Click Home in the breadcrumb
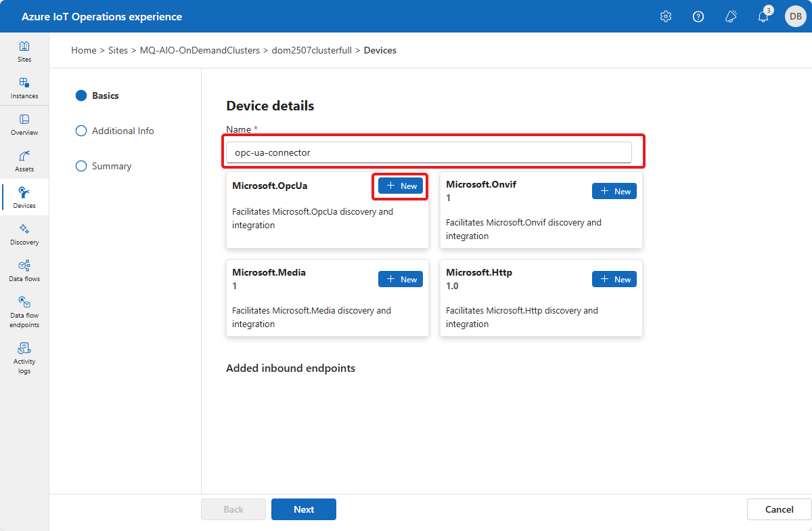Screen dimensions: 812x531 point(83,50)
